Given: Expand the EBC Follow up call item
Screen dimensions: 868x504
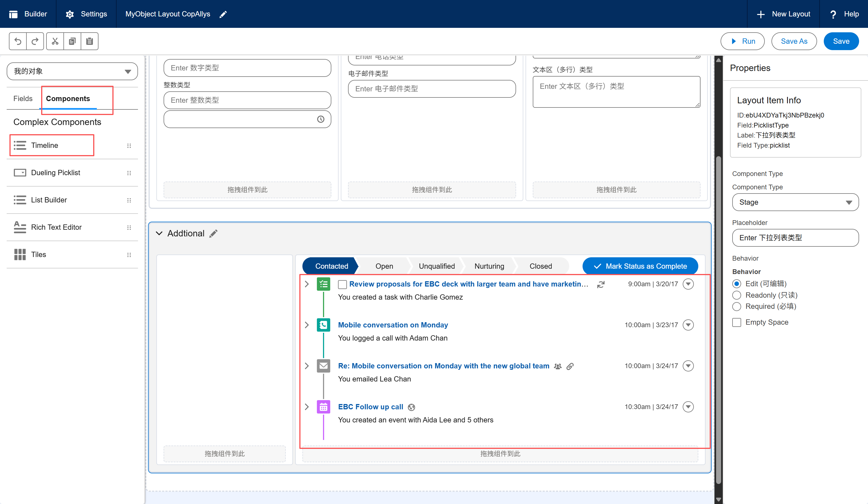Looking at the screenshot, I should click(307, 407).
